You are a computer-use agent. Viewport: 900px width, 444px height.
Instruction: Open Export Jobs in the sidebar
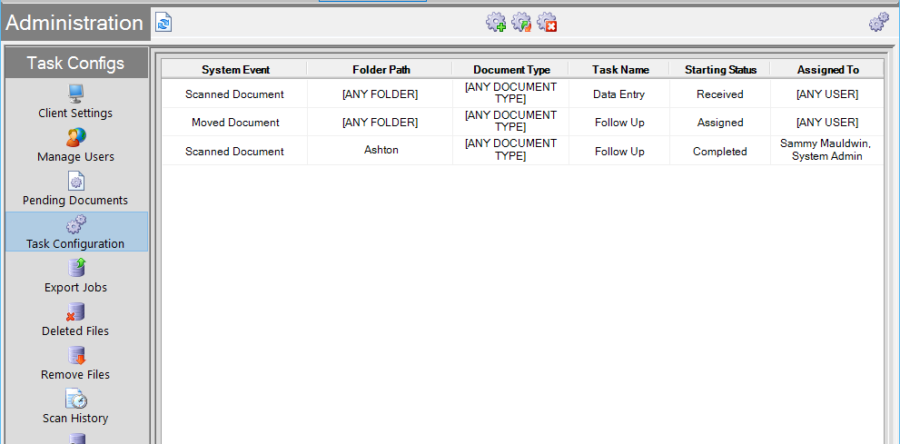[75, 276]
